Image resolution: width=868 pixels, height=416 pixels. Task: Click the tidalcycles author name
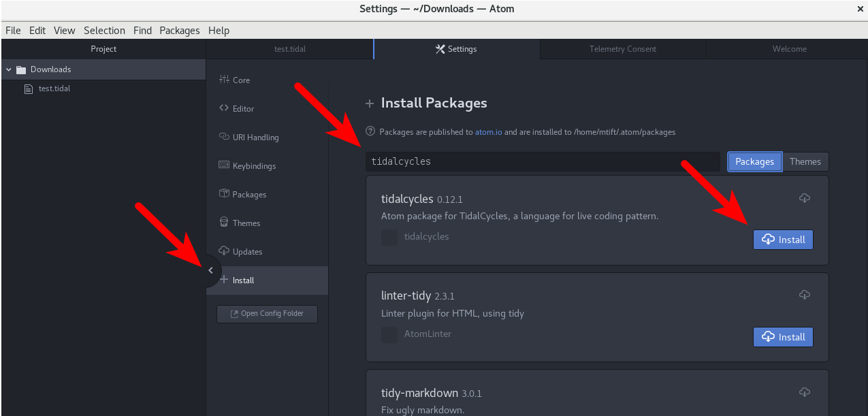[x=426, y=237]
